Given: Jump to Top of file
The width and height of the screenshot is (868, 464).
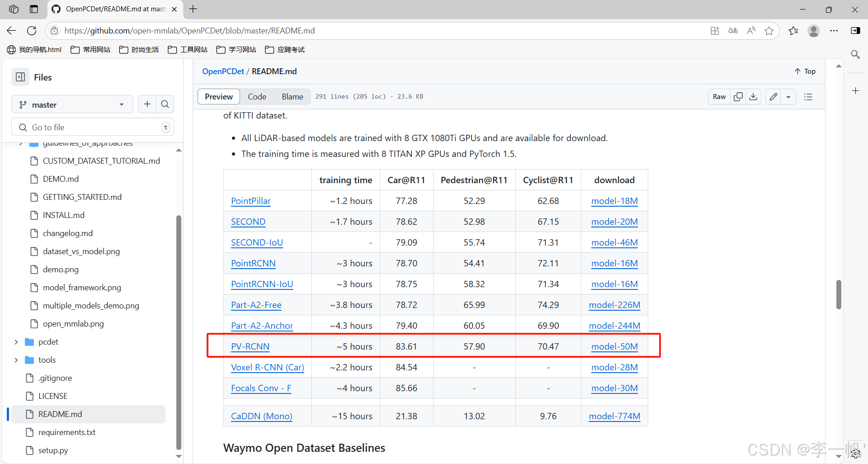Looking at the screenshot, I should click(805, 71).
